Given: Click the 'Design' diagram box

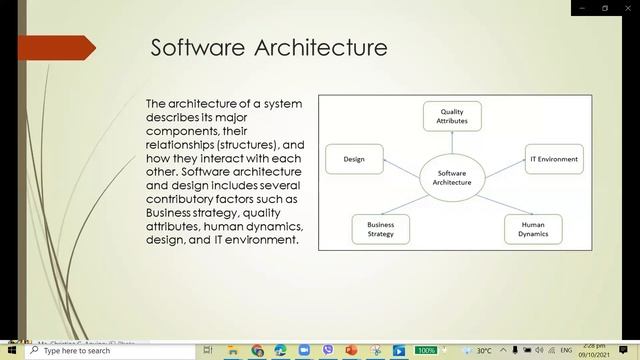Looking at the screenshot, I should tap(354, 159).
